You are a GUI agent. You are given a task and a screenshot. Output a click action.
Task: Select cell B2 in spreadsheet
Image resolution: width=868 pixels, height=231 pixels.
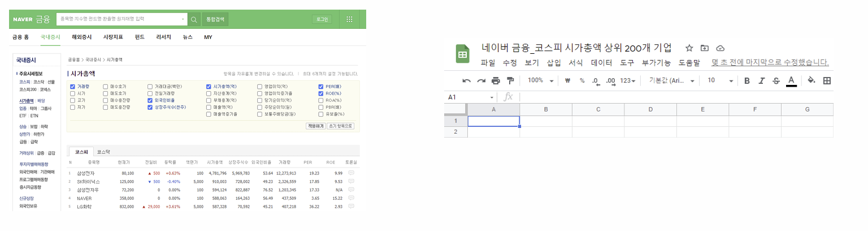[546, 131]
